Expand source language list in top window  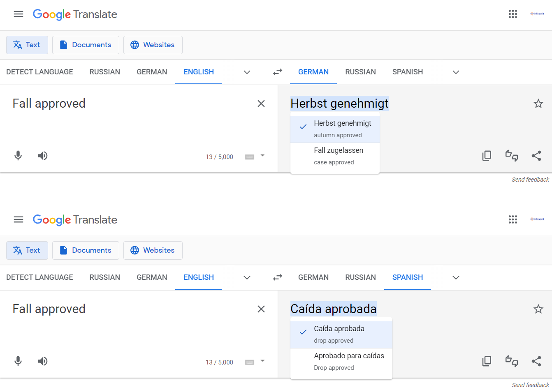[247, 72]
